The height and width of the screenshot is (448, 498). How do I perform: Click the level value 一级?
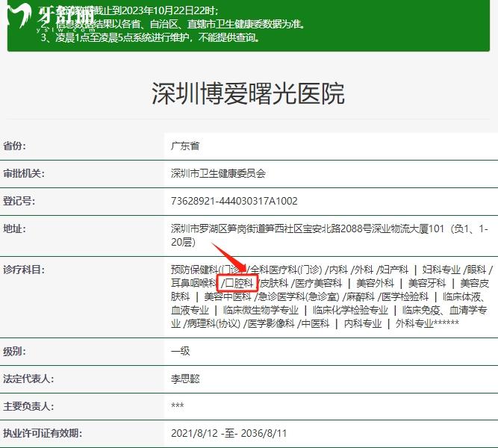181,352
